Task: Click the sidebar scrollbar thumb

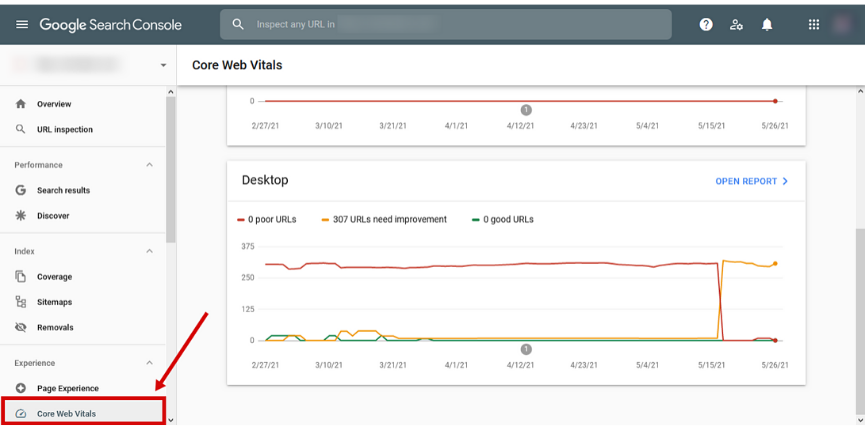Action: point(170,170)
